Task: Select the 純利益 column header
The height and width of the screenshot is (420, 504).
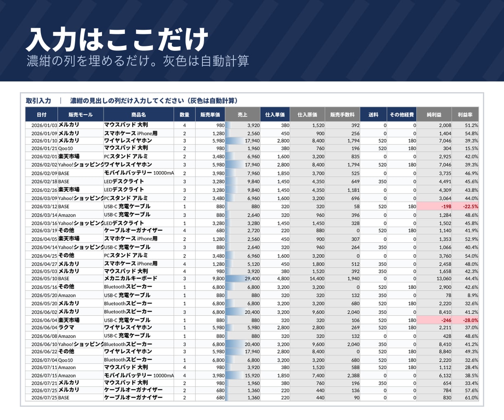Action: pos(434,115)
